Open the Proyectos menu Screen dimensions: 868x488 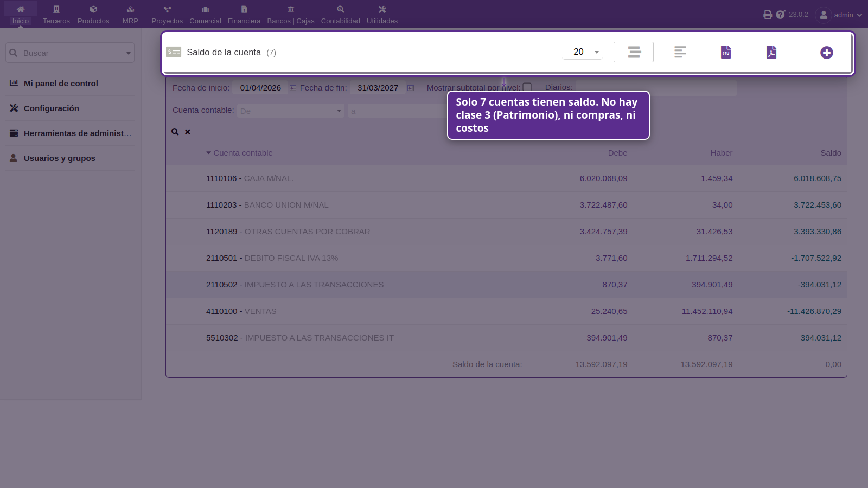167,15
